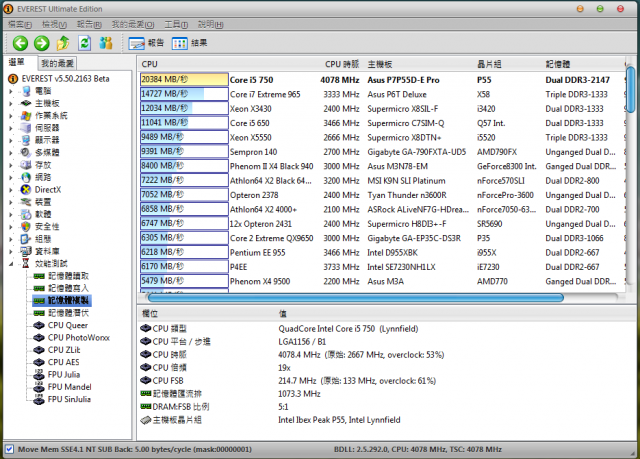Image resolution: width=640 pixels, height=459 pixels.
Task: Select the memory latency (記憶體潛伏) benchmark icon
Action: pos(39,313)
